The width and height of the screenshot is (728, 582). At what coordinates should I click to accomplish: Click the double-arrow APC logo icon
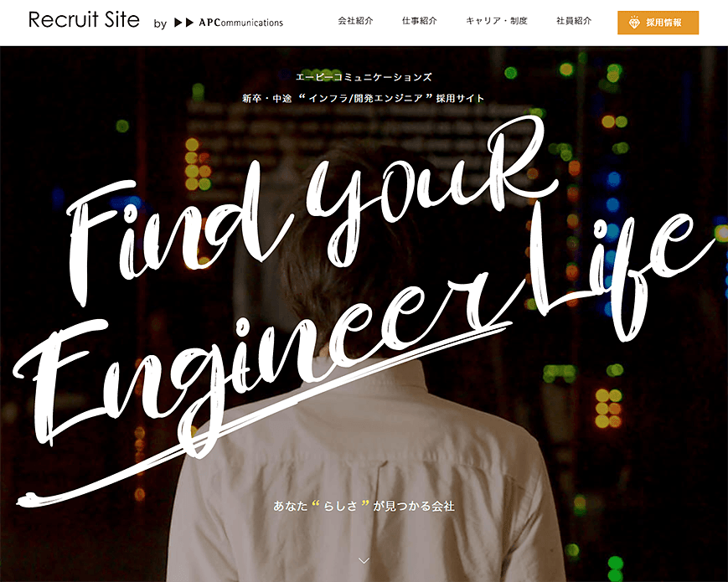click(x=183, y=23)
